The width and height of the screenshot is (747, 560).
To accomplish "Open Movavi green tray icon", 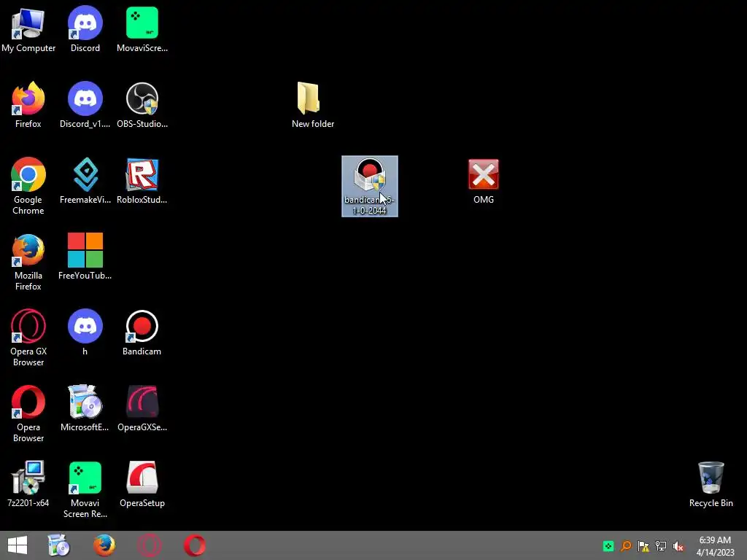I will coord(608,546).
